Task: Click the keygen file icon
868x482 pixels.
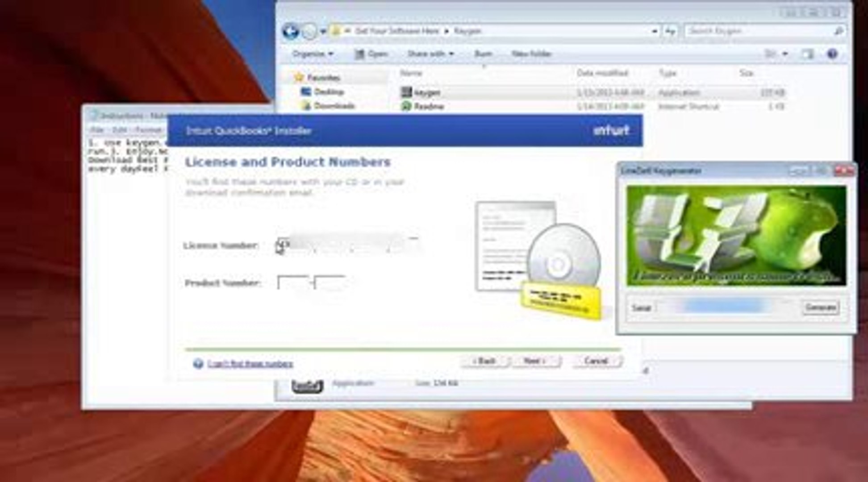Action: tap(406, 92)
